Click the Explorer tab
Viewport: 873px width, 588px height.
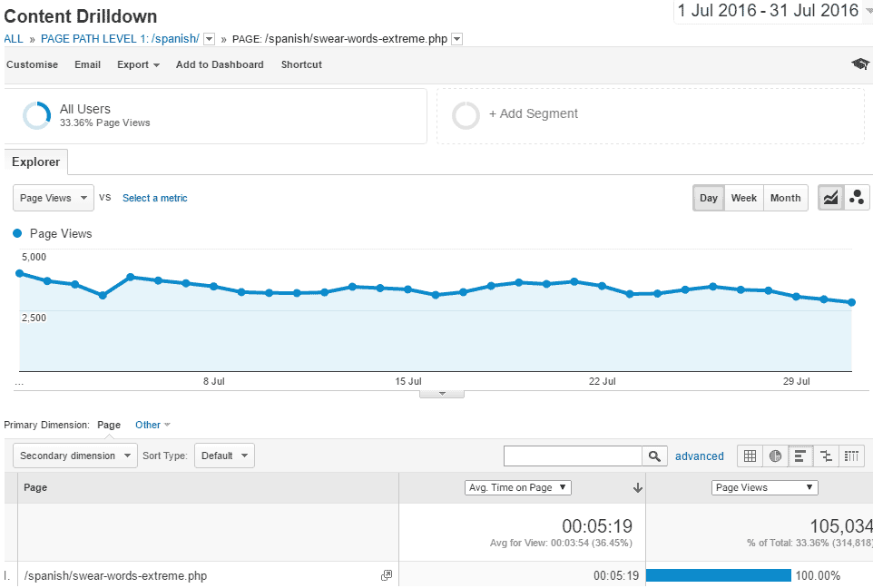(36, 162)
